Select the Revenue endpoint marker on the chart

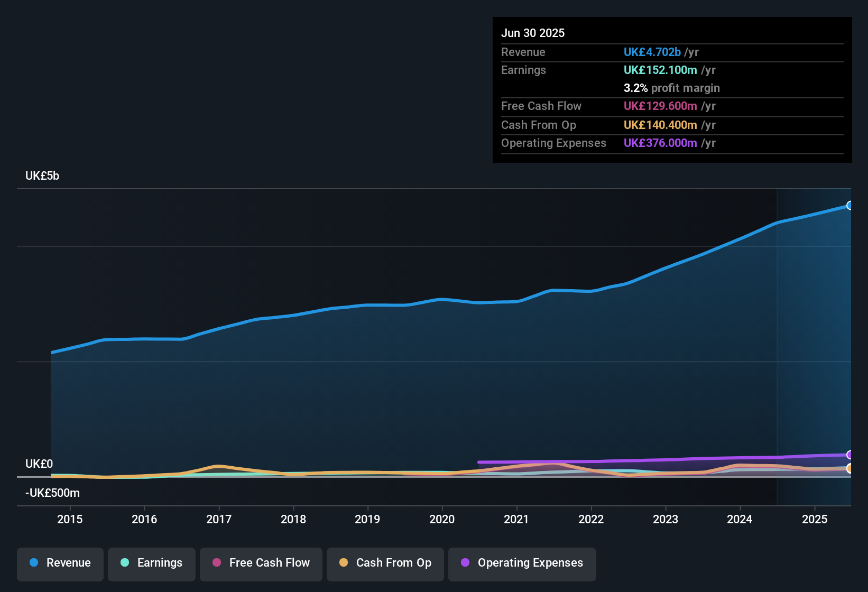[x=850, y=205]
